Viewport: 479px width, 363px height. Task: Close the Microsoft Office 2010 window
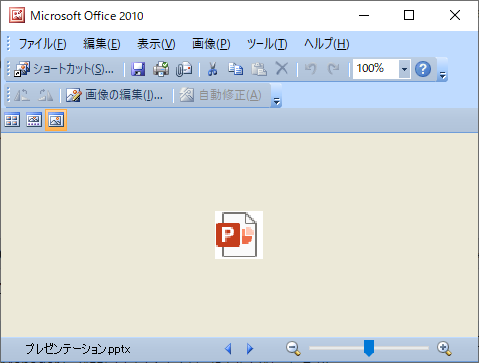coord(455,15)
